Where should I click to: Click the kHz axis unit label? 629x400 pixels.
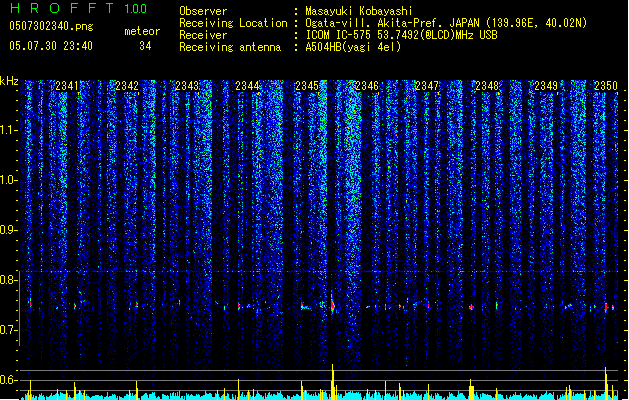[9, 81]
